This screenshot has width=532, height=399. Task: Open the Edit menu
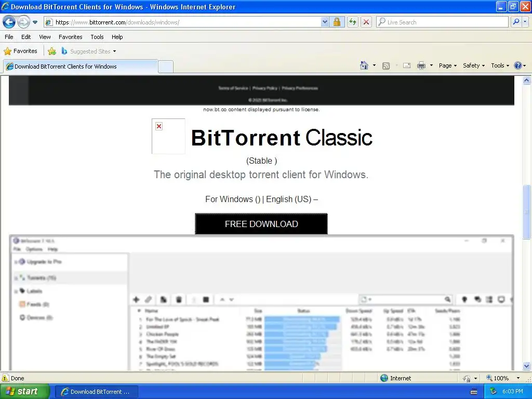point(26,37)
